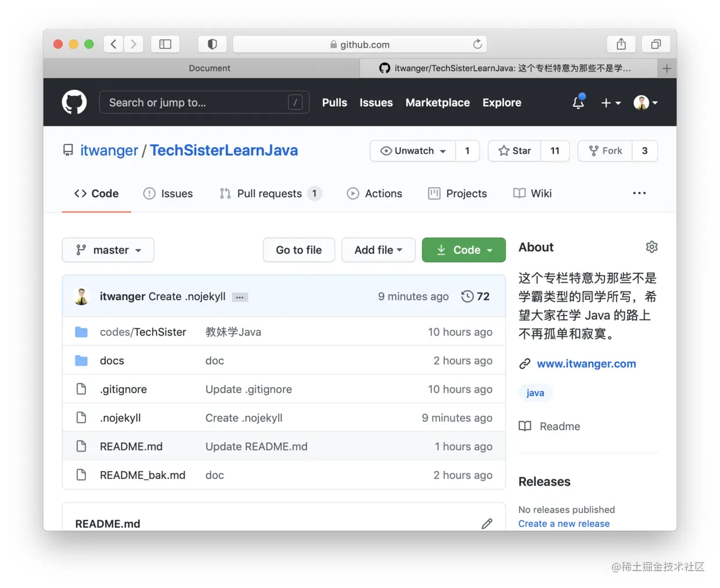Open the Update README.md commit
The image size is (720, 588).
click(257, 446)
